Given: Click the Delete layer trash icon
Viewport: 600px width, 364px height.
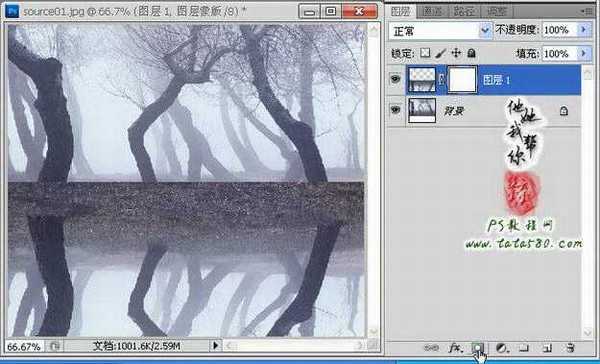Looking at the screenshot, I should pyautogui.click(x=570, y=348).
